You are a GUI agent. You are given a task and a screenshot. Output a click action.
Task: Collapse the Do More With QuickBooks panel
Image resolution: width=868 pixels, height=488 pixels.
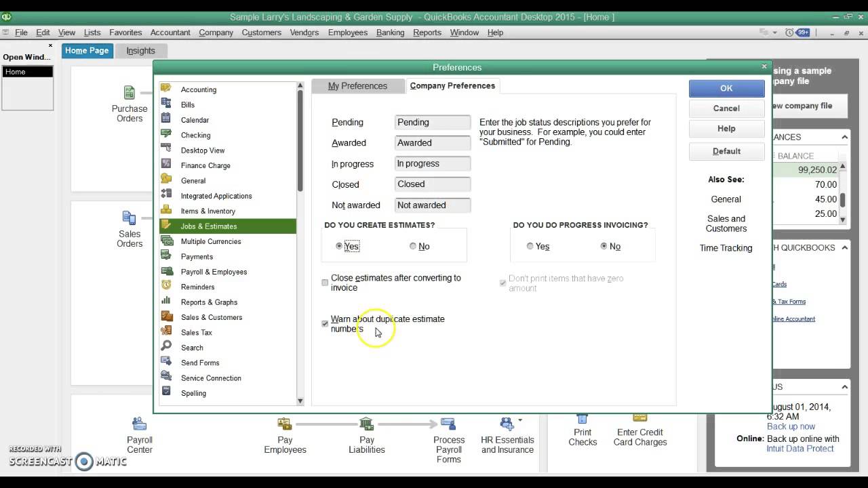tap(844, 247)
